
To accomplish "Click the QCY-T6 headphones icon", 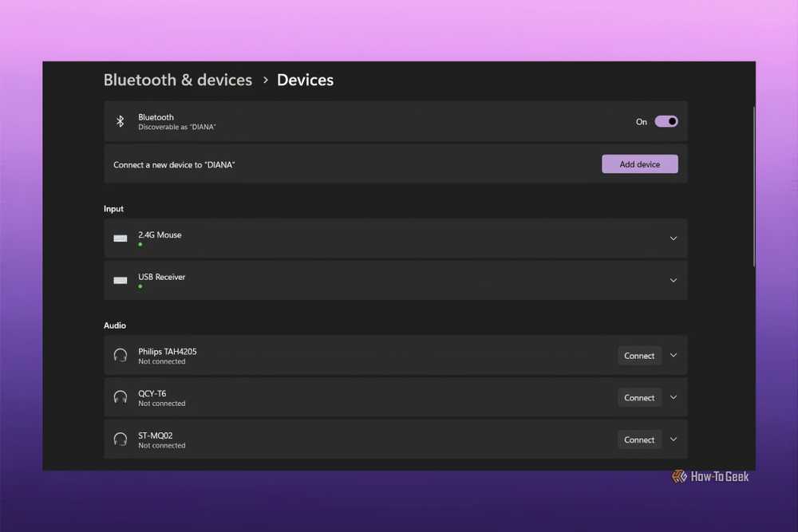I will (x=120, y=397).
